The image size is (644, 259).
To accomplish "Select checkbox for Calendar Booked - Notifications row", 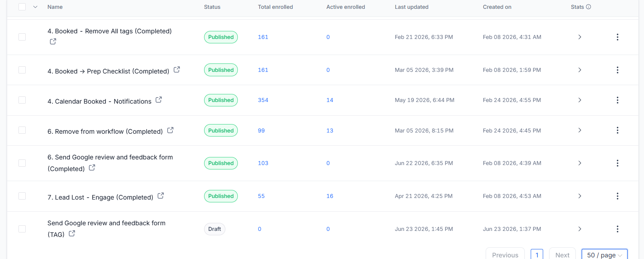I will (22, 100).
